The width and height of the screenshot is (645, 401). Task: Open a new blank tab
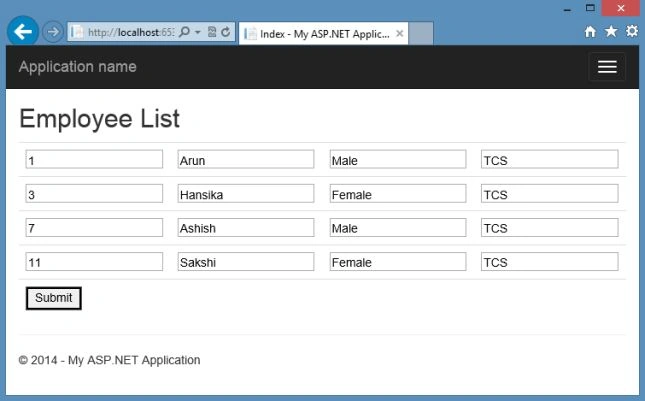coord(421,33)
